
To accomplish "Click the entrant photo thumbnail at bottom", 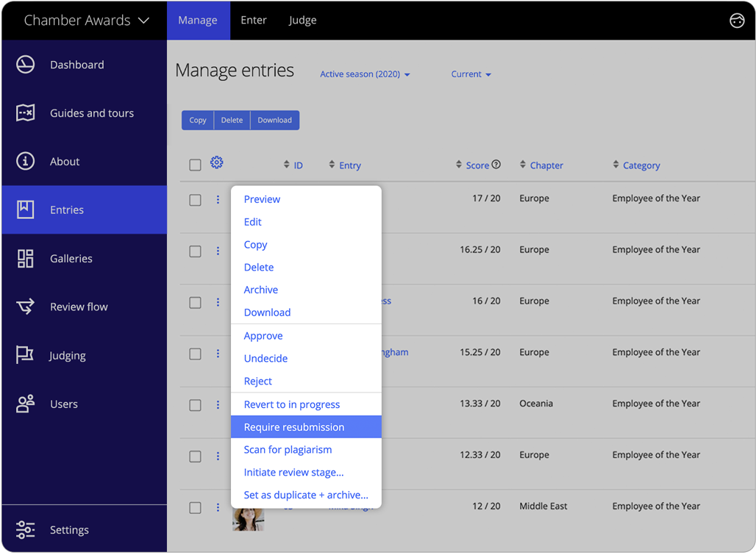I will pos(249,518).
